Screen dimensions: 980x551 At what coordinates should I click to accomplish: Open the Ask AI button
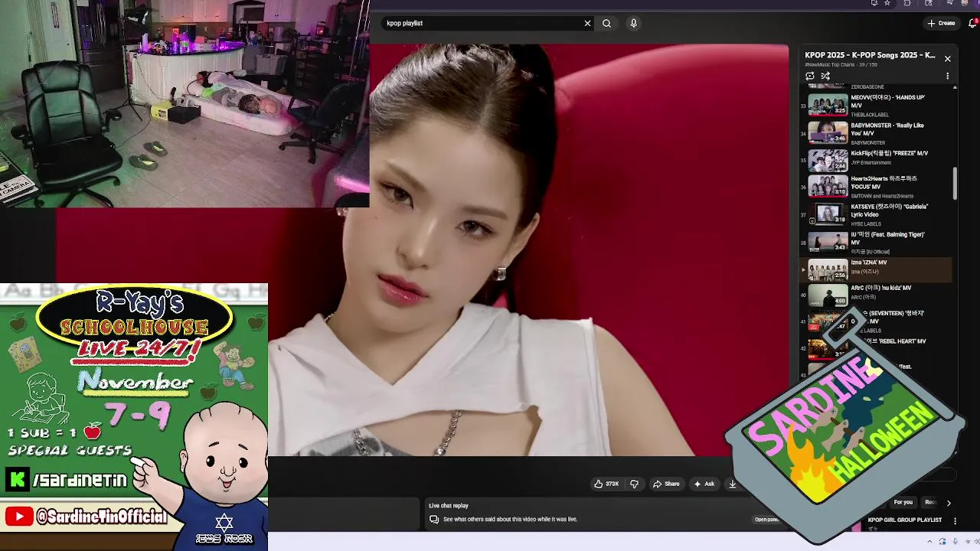[704, 484]
